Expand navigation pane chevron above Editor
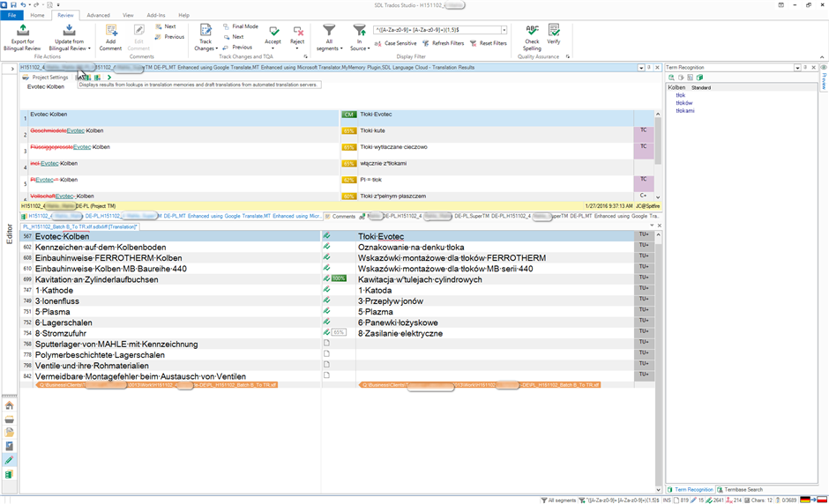The image size is (829, 504). click(x=12, y=69)
